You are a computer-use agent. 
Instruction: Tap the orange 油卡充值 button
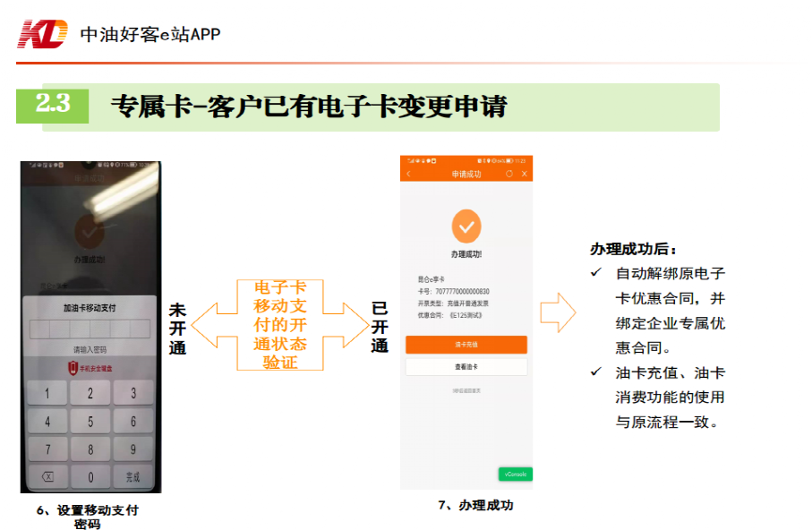466,345
